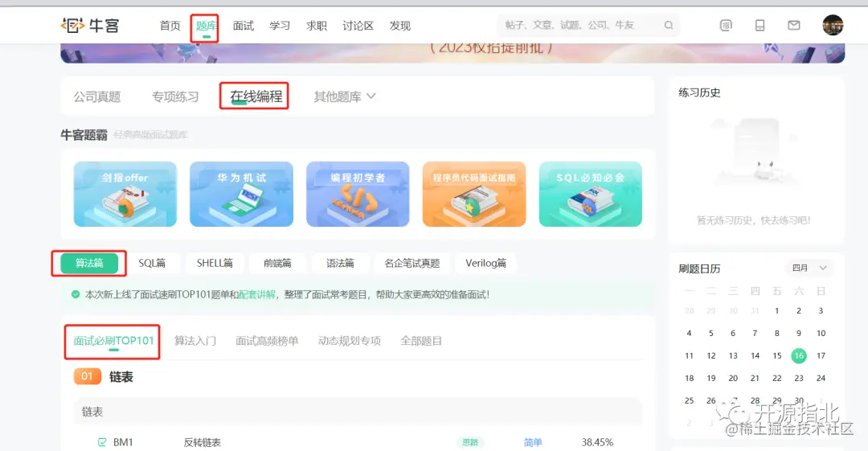
Task: Select calendar date 24
Action: pyautogui.click(x=821, y=378)
